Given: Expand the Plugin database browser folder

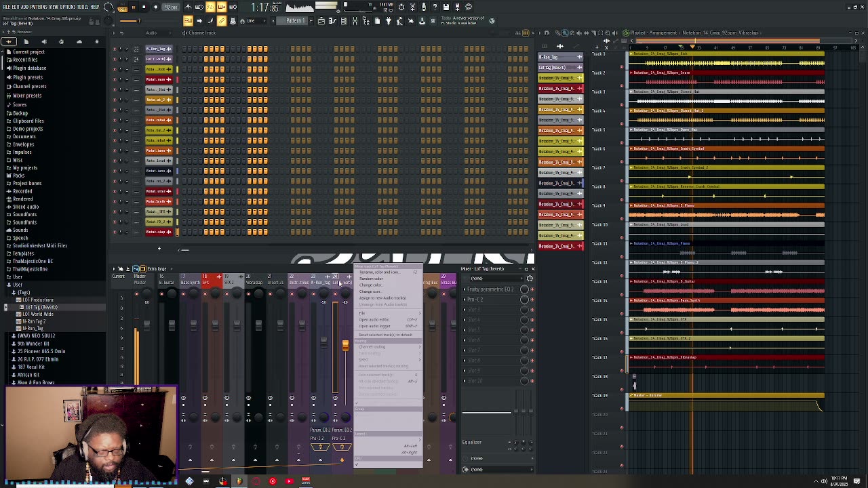Looking at the screenshot, I should pos(28,68).
